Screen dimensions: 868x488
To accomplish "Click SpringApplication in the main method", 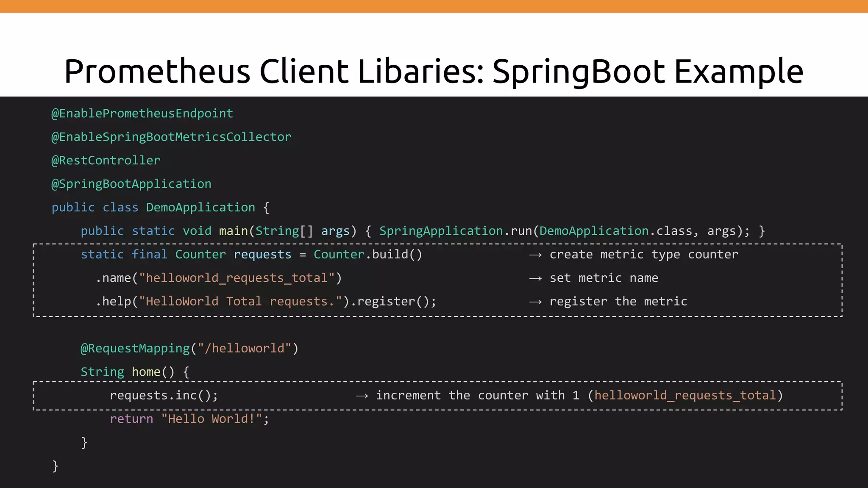I will click(441, 231).
